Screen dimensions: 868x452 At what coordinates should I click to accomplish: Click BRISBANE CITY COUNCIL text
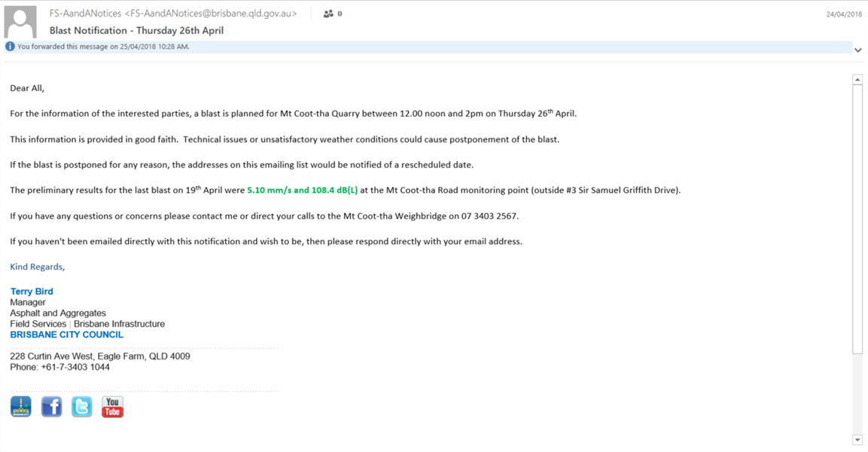(66, 334)
